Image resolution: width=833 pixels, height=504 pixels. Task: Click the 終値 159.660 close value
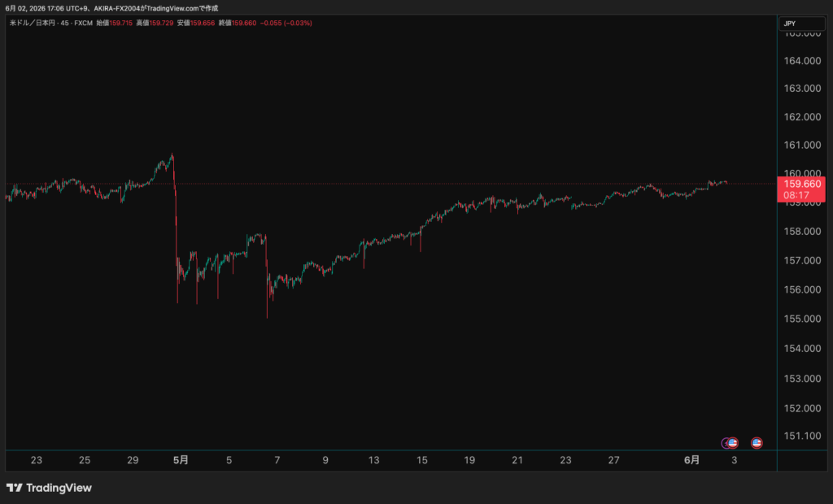(238, 23)
